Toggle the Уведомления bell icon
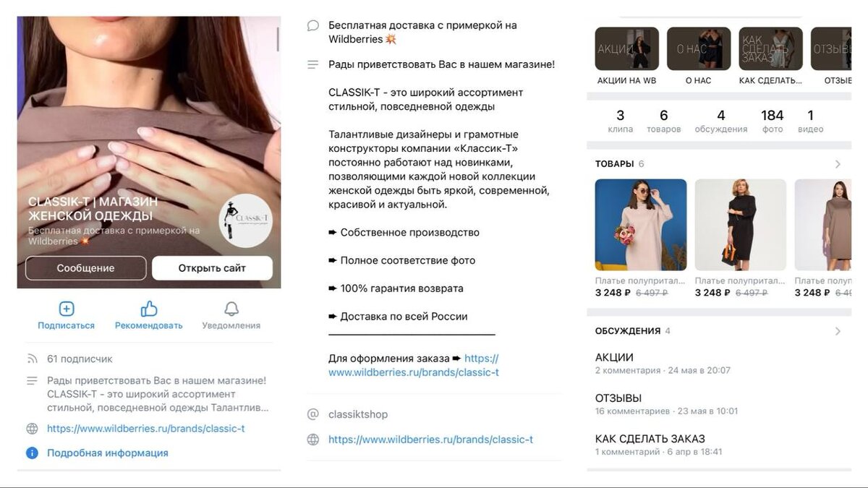 (231, 309)
